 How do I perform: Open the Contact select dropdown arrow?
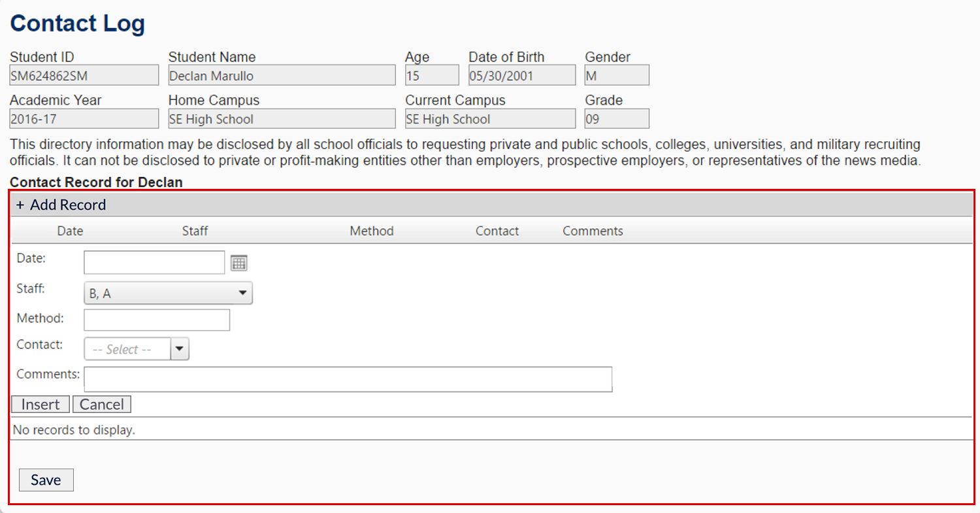click(180, 350)
